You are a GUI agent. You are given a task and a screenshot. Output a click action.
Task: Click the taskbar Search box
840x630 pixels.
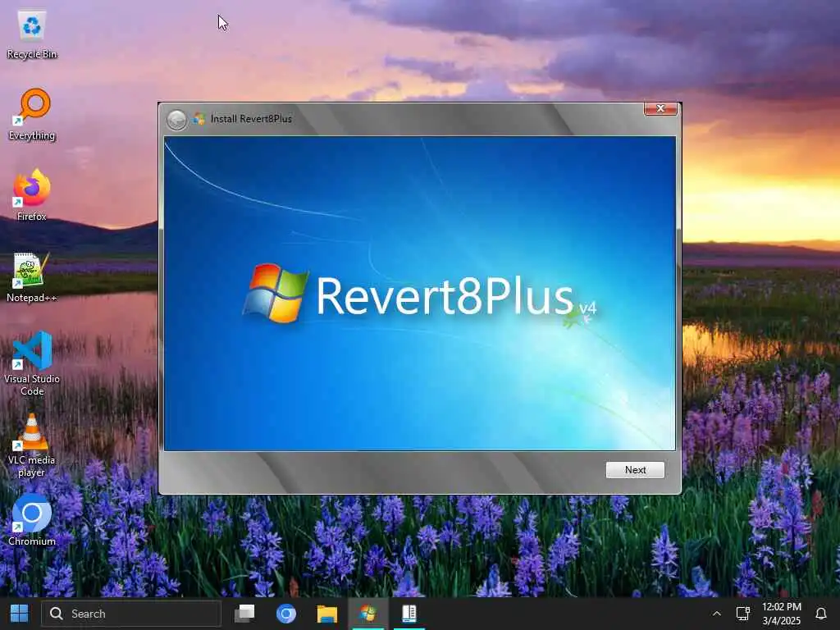pos(131,614)
